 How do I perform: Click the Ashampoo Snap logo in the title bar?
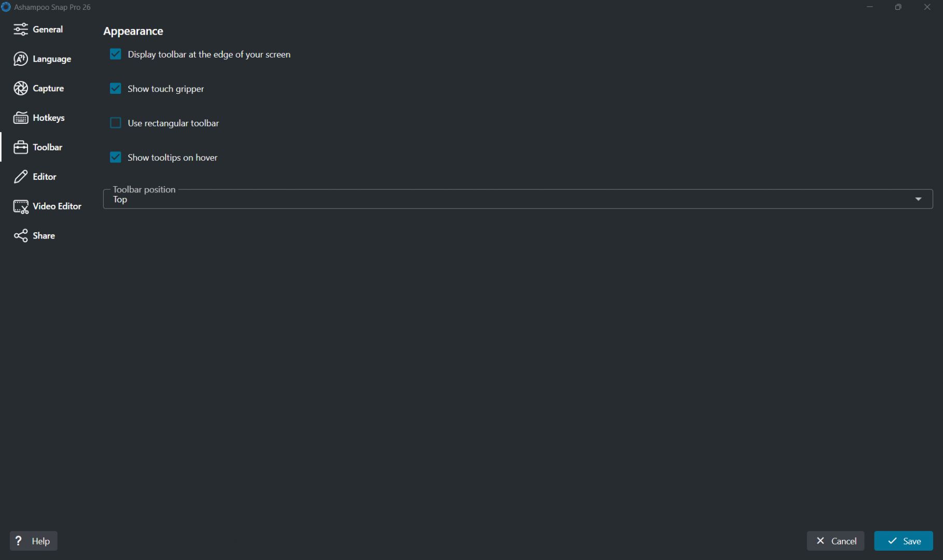click(x=6, y=7)
